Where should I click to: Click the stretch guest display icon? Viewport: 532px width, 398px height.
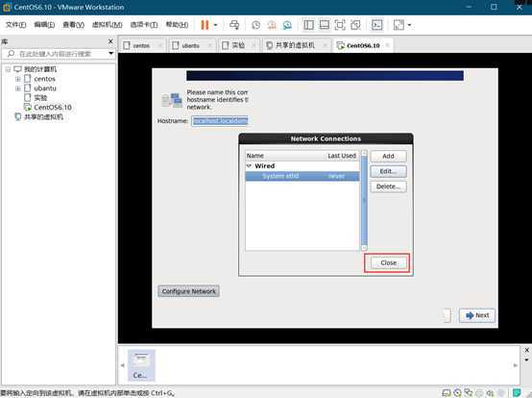[399, 25]
